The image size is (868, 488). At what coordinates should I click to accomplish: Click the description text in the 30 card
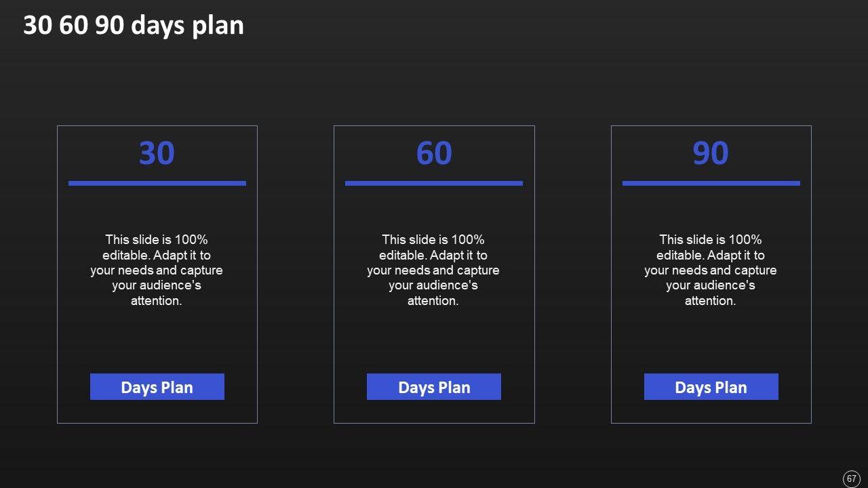157,270
